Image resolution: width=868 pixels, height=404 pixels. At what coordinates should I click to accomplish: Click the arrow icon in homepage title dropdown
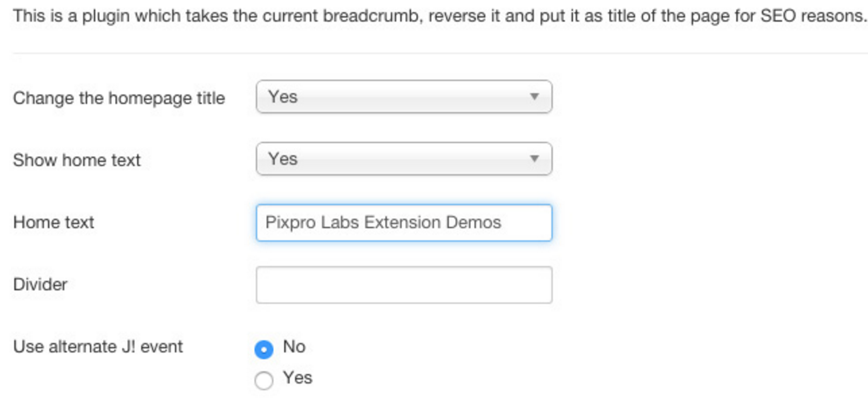534,97
